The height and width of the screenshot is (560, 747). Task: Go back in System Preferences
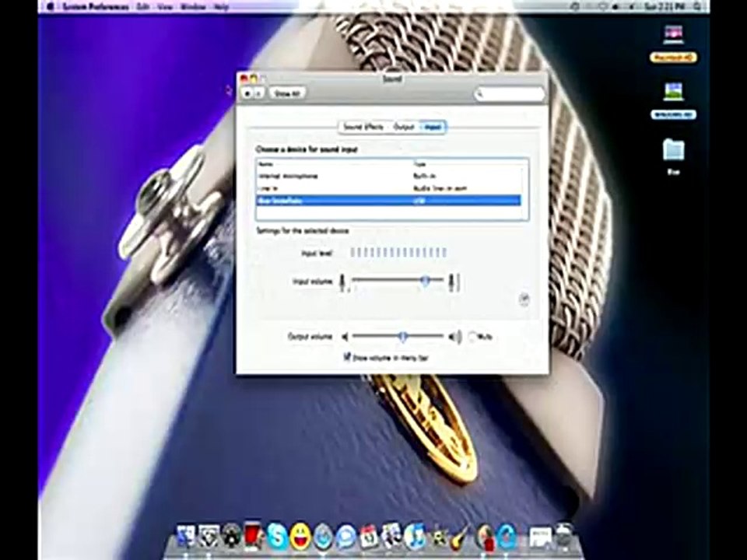point(247,93)
